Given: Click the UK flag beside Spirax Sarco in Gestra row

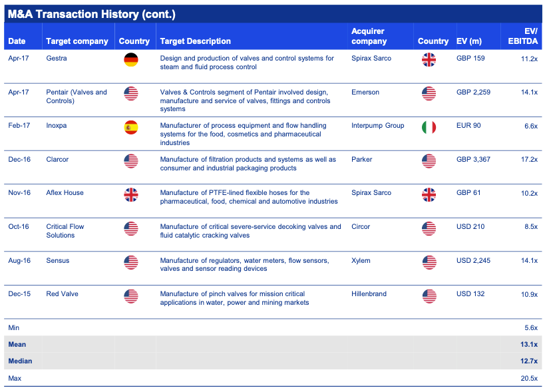Looking at the screenshot, I should pyautogui.click(x=429, y=60).
